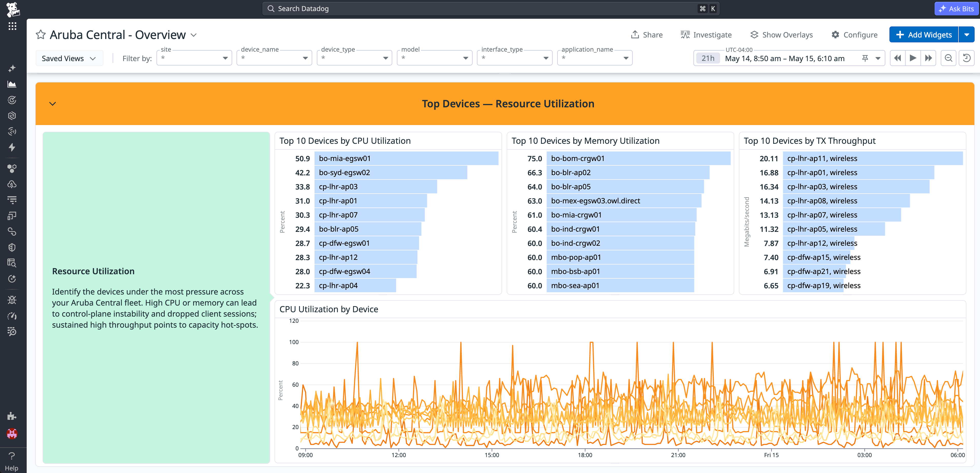Viewport: 980px width, 473px height.
Task: Click the refresh history icon
Action: coord(967,58)
